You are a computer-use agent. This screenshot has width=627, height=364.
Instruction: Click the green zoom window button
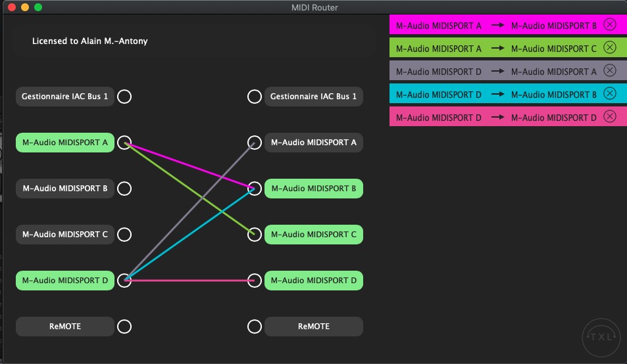point(38,7)
